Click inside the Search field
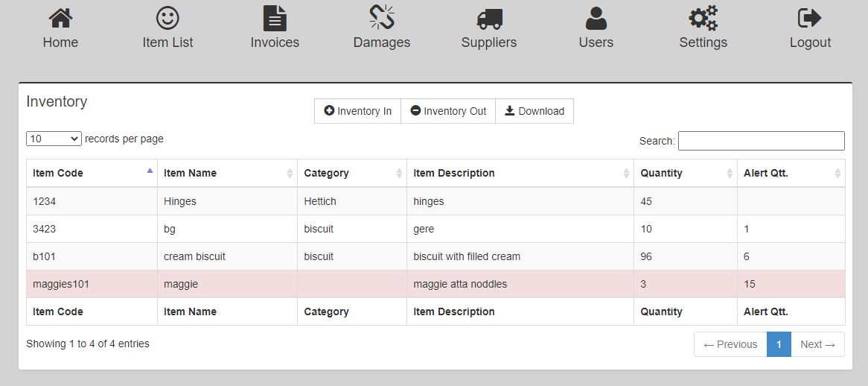Viewport: 868px width, 386px height. tap(761, 141)
